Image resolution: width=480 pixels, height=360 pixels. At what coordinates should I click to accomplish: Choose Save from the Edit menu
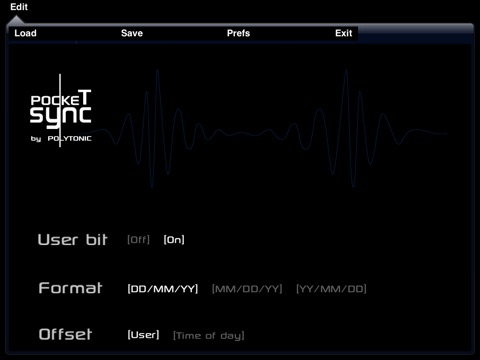(132, 33)
